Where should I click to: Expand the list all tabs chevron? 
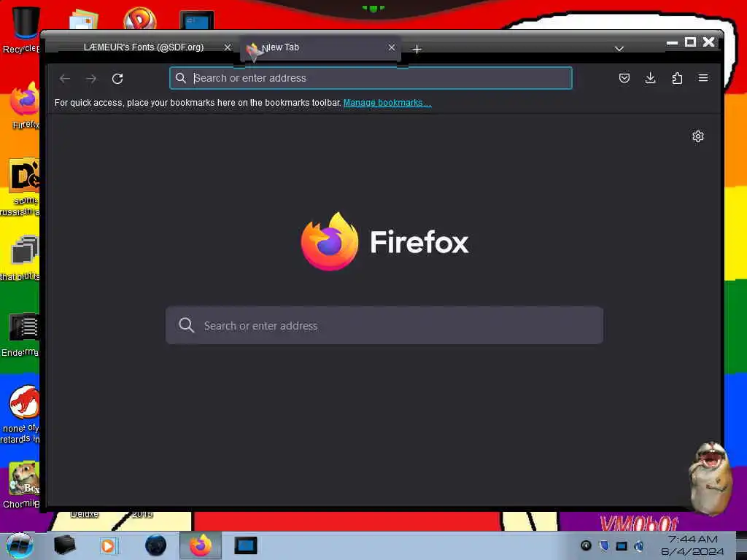(x=619, y=49)
